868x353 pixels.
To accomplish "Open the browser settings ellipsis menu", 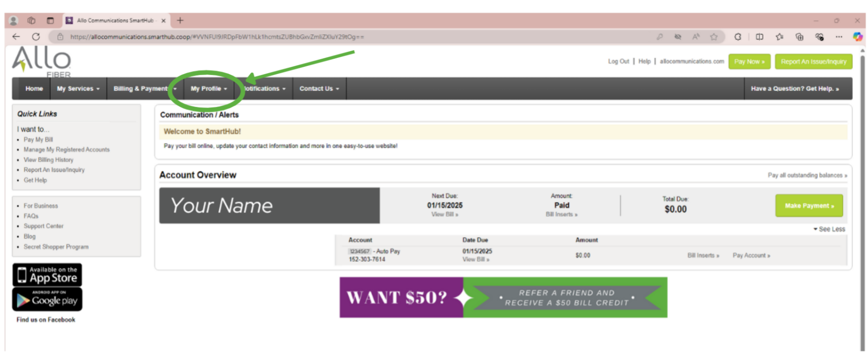I will pos(839,37).
